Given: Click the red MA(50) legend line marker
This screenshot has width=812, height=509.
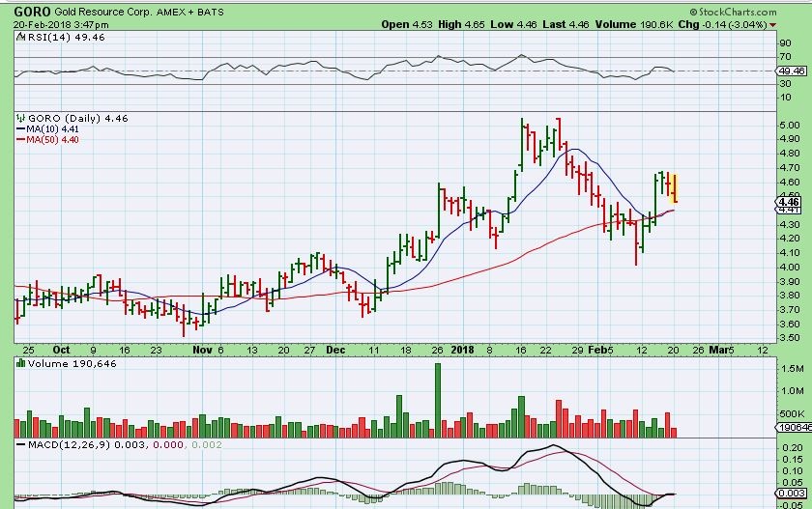Looking at the screenshot, I should 19,139.
